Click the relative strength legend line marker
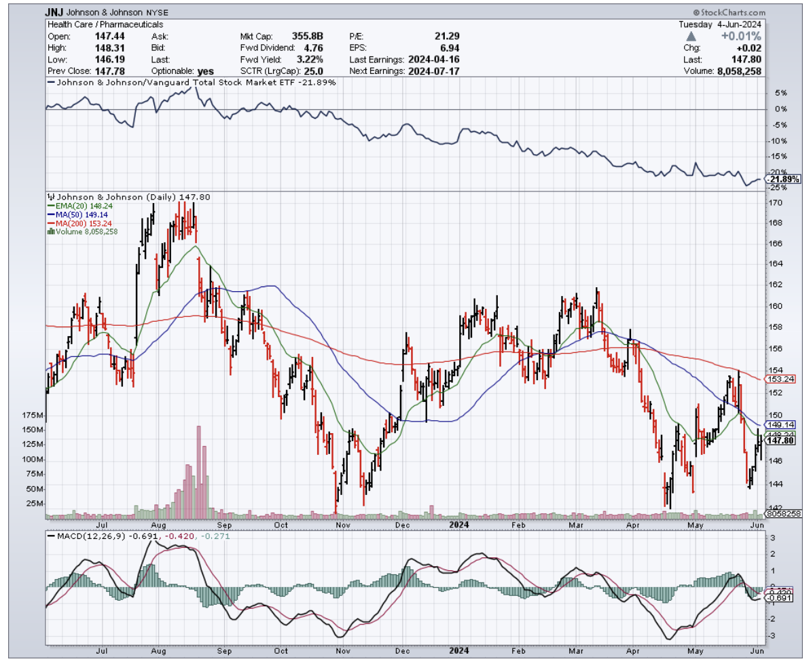Viewport: 811px width, 672px height. coord(50,82)
